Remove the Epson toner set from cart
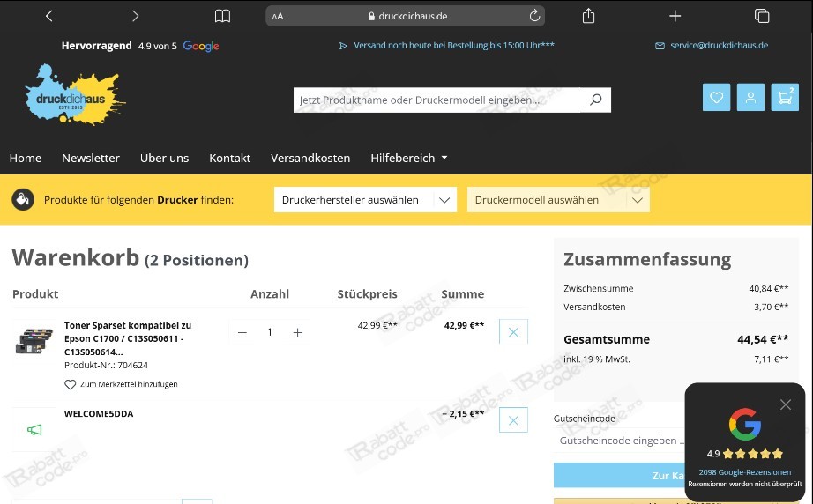The image size is (813, 504). pyautogui.click(x=513, y=332)
